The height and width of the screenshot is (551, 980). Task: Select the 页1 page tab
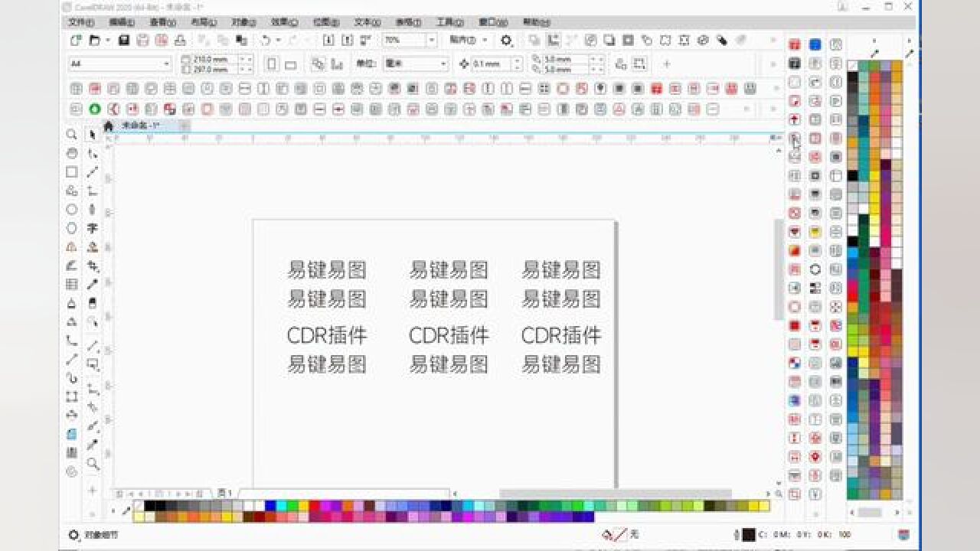point(224,494)
